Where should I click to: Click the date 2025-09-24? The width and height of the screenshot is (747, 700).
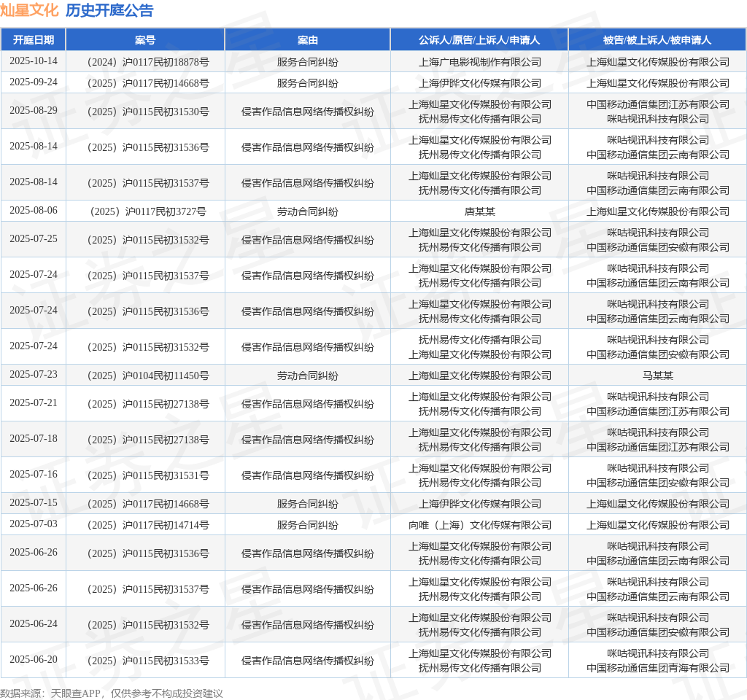pyautogui.click(x=34, y=82)
